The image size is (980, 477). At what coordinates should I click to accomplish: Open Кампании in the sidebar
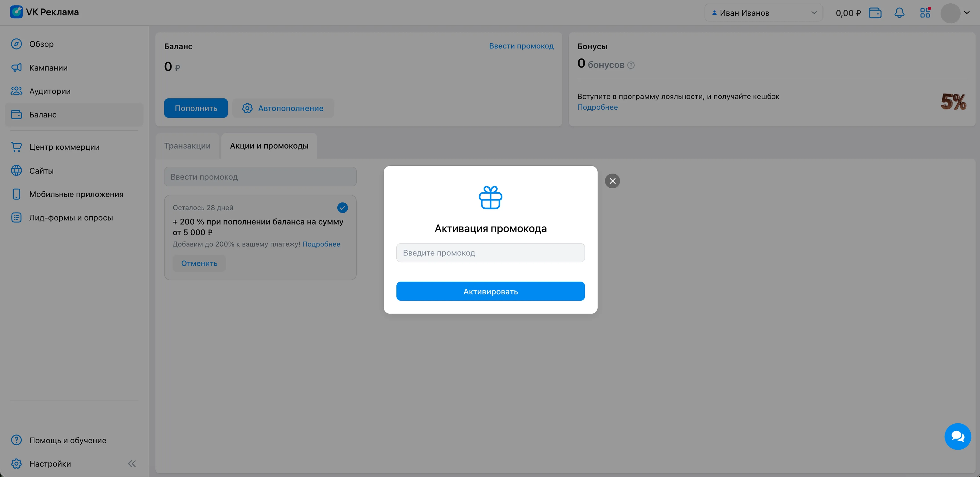click(x=74, y=68)
